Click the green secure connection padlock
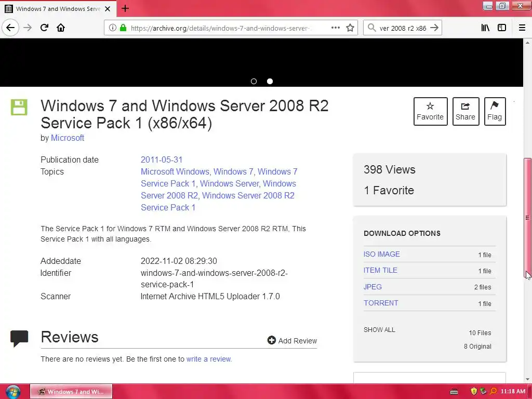 coord(123,28)
